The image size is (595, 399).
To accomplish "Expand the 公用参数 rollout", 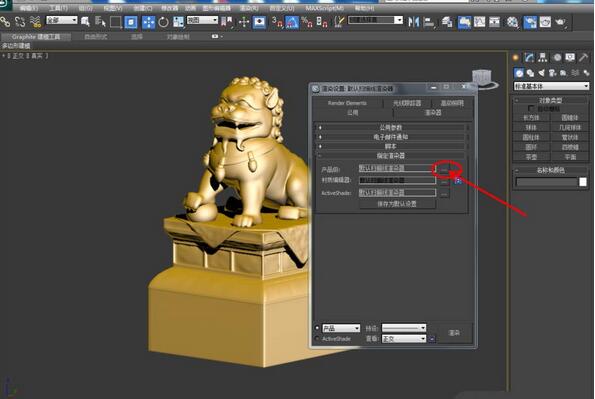I will click(x=391, y=128).
